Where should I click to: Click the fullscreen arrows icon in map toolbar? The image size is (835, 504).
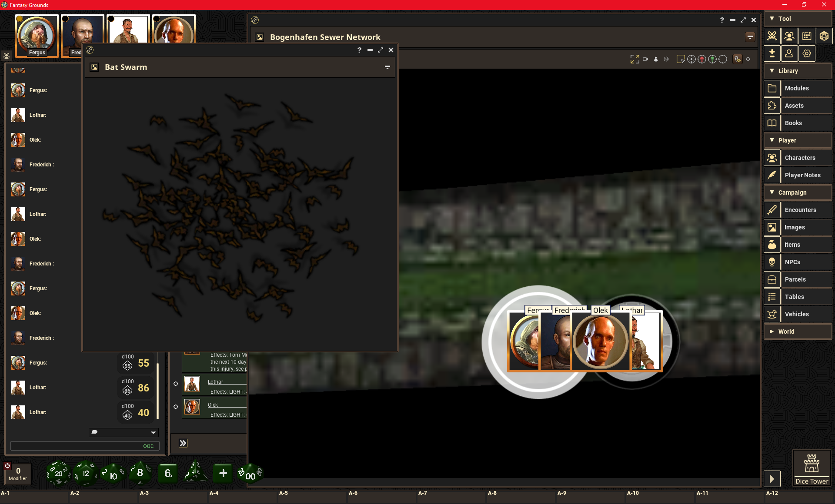(x=635, y=59)
